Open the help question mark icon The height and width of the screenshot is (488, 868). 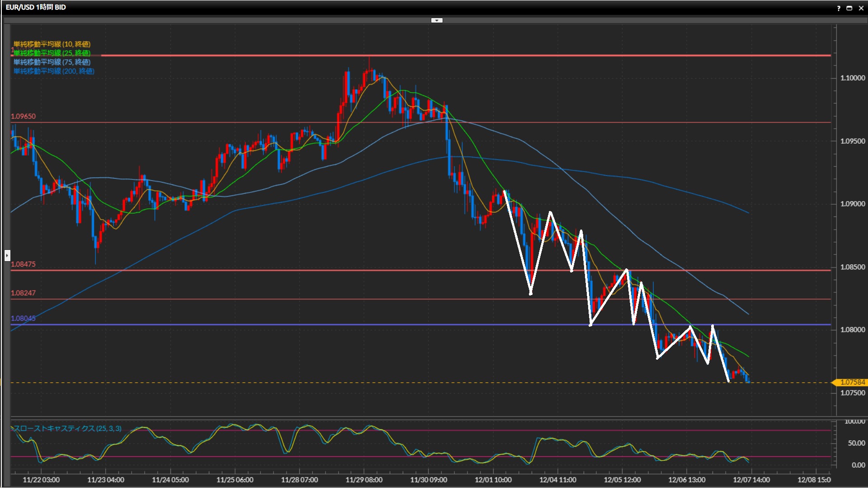tap(839, 8)
